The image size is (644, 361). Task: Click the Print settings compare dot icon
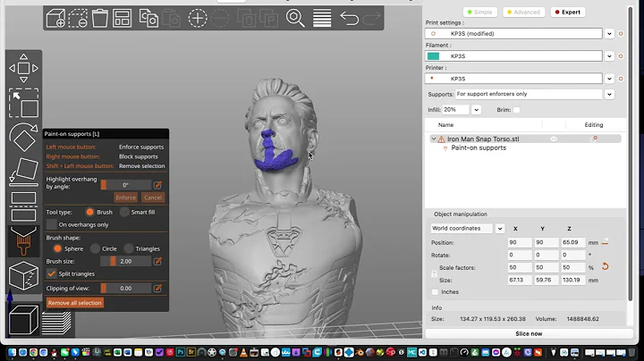(x=621, y=34)
